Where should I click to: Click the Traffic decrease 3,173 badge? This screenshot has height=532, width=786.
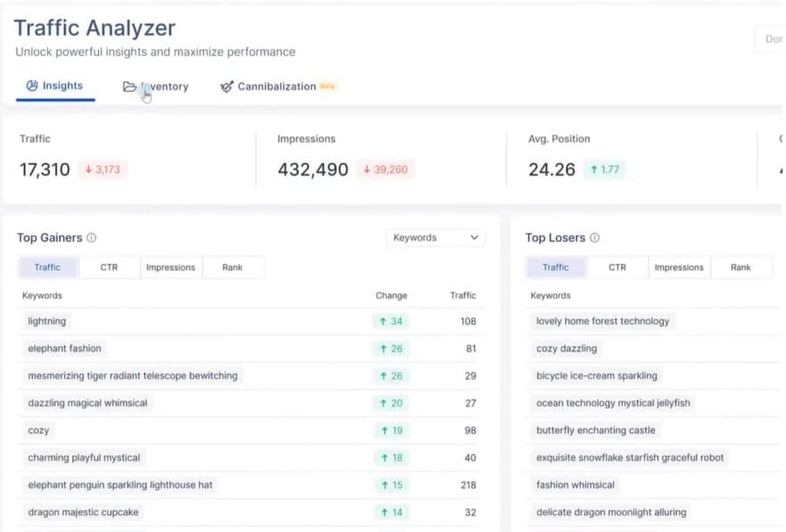102,169
